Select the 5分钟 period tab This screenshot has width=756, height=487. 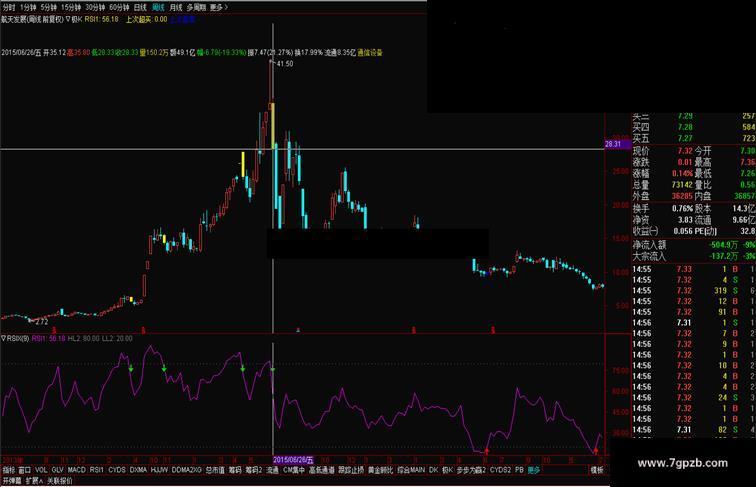[49, 7]
